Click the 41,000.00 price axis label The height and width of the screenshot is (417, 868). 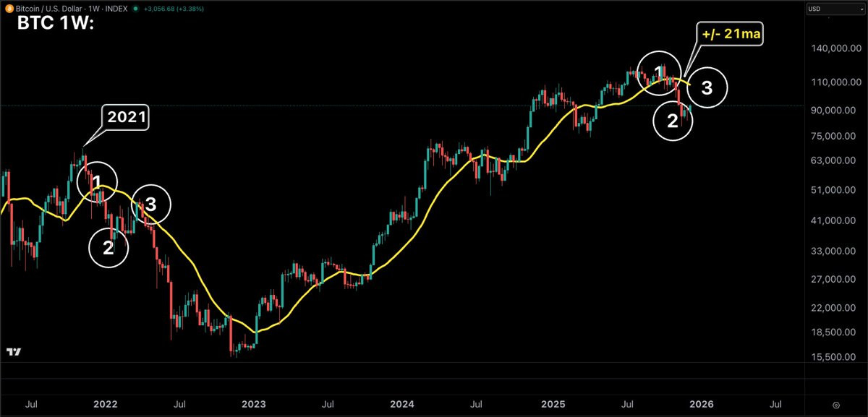coord(835,222)
